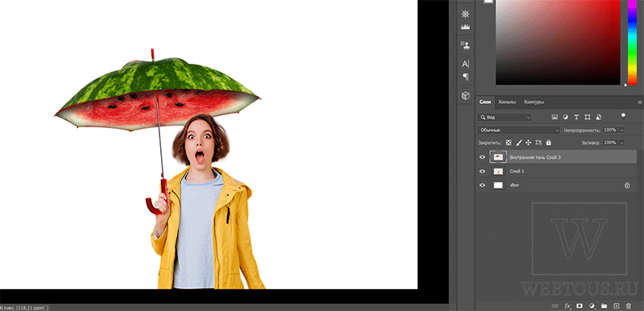Lock image pixels brush icon
644x311 pixels.
pos(518,143)
